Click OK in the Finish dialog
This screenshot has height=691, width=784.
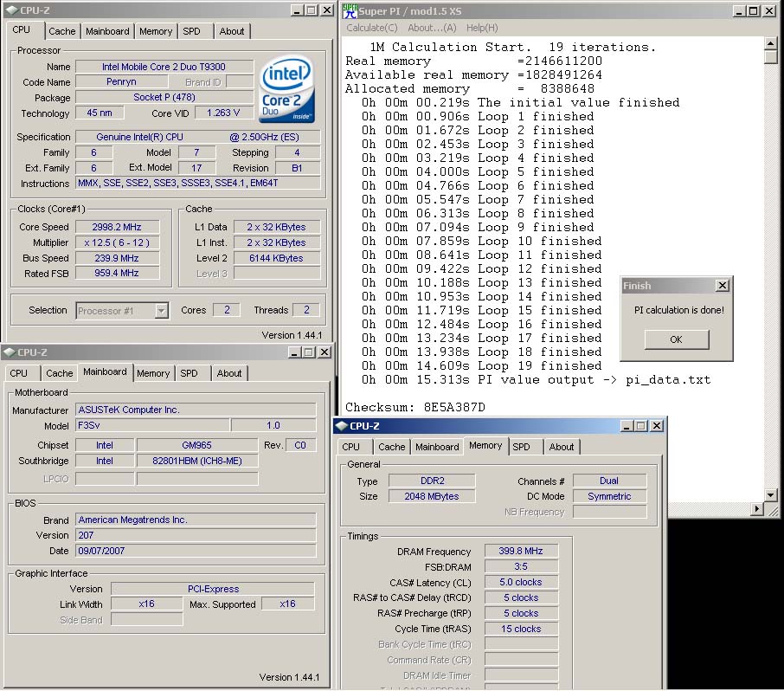[677, 339]
